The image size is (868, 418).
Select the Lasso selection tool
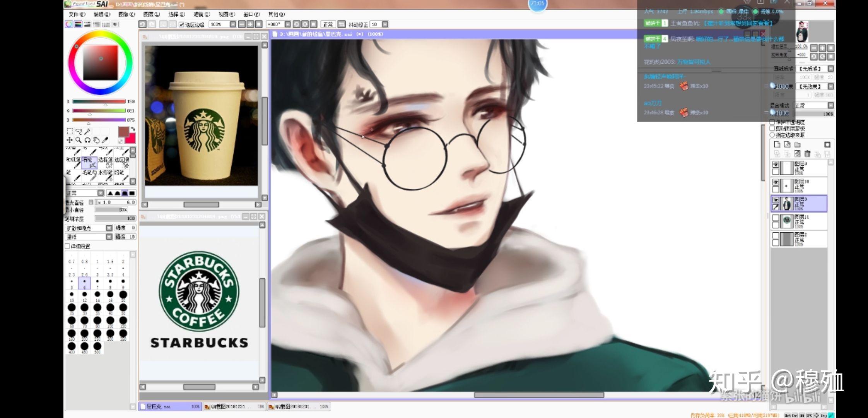[79, 131]
